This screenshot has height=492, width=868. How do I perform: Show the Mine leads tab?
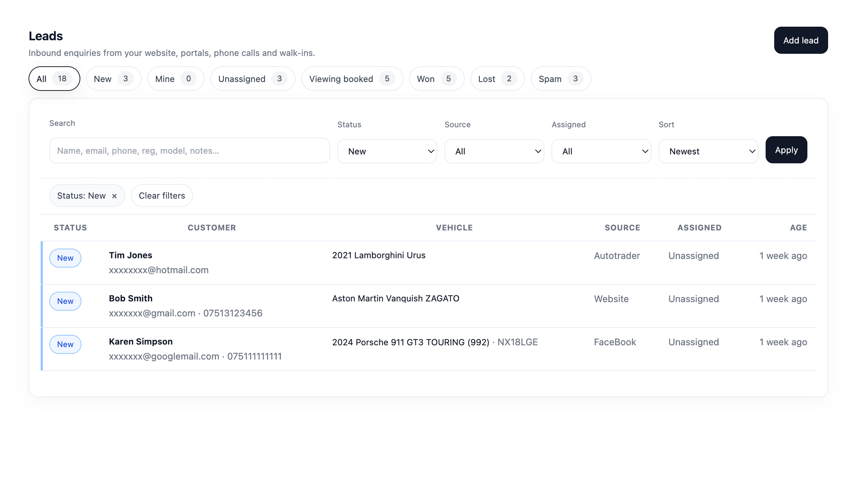175,79
